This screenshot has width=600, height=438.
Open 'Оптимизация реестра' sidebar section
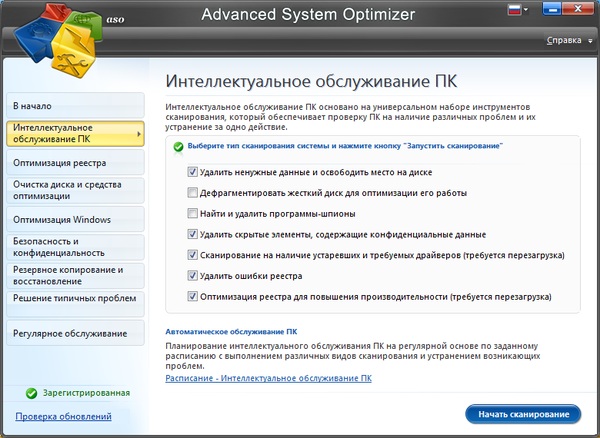pos(60,162)
